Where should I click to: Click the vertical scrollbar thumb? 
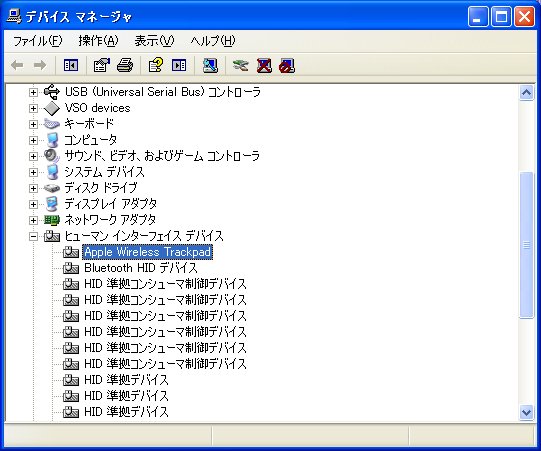(526, 245)
